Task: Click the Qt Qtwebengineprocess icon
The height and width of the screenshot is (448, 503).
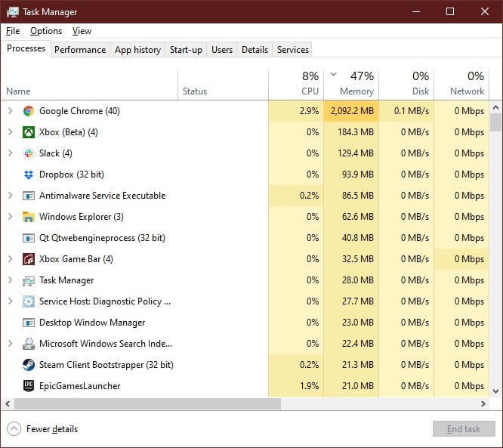Action: tap(29, 238)
